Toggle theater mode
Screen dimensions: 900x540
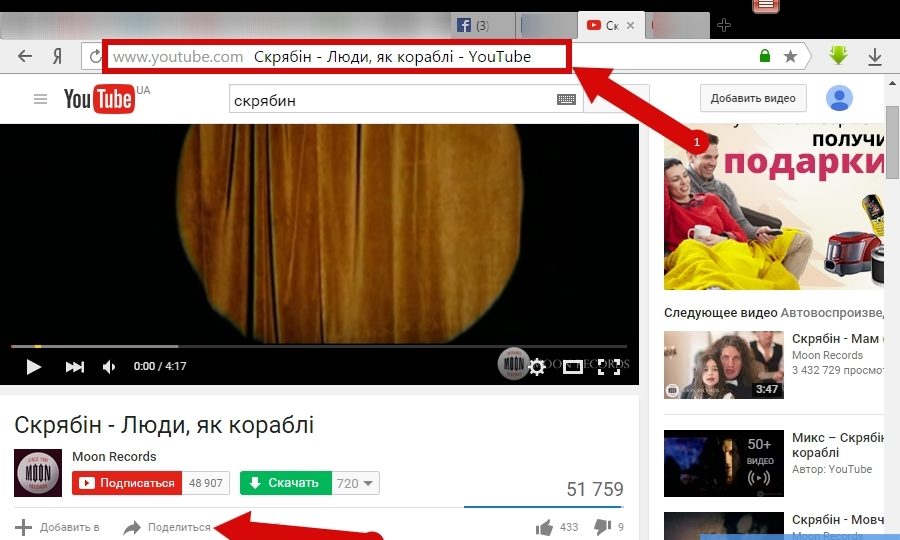(572, 367)
